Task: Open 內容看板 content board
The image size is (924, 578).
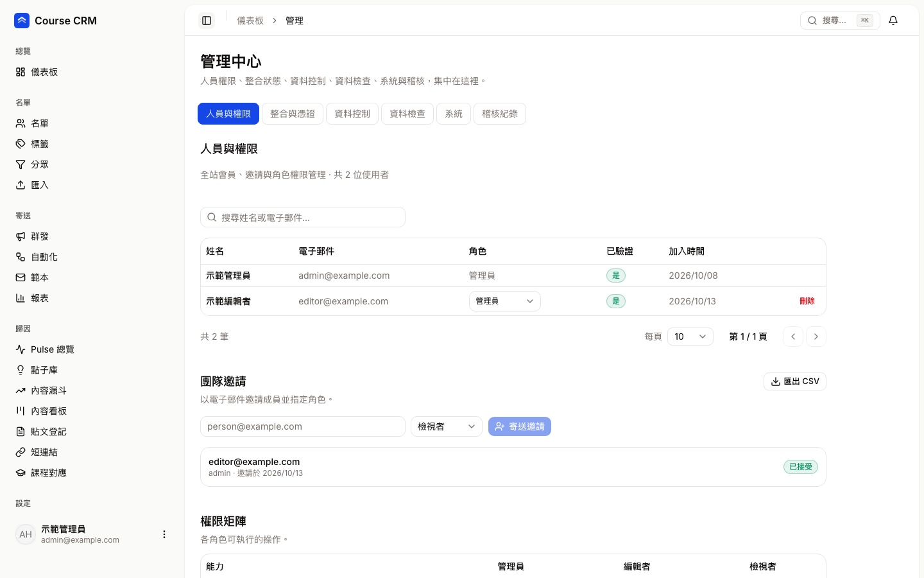Action: [92, 411]
